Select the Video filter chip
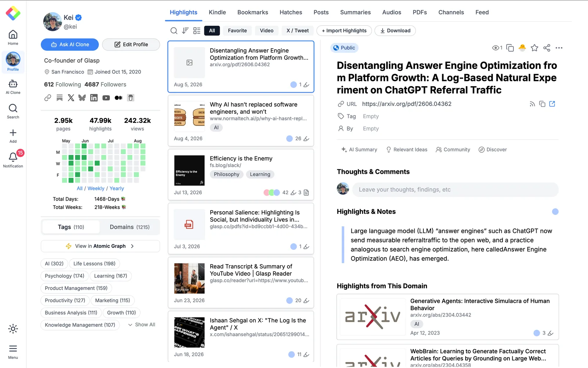The image size is (588, 368). click(266, 31)
